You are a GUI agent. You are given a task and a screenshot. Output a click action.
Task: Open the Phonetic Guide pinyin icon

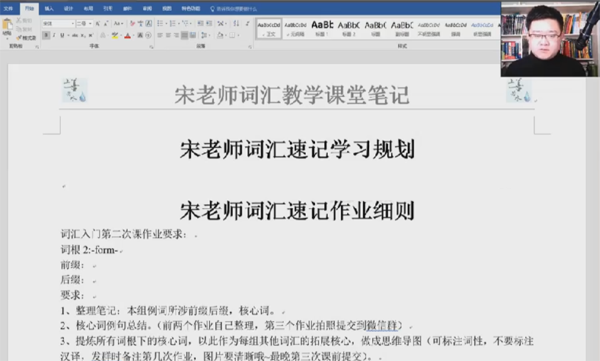coord(140,24)
